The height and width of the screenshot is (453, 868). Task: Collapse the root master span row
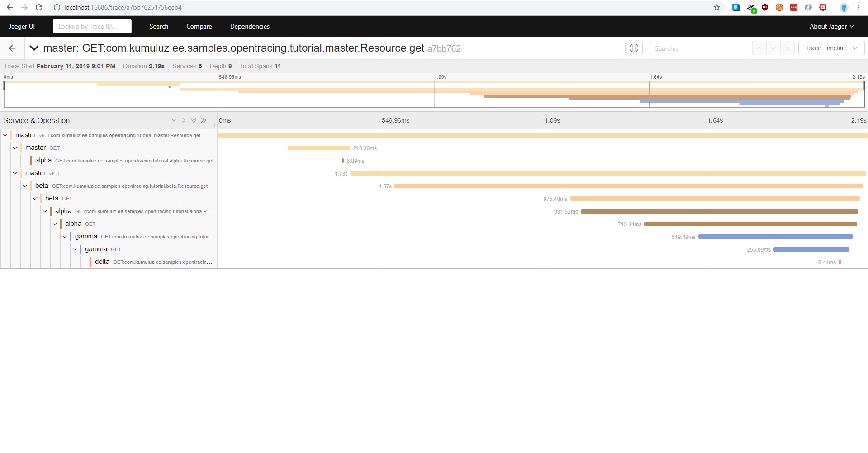(x=5, y=135)
